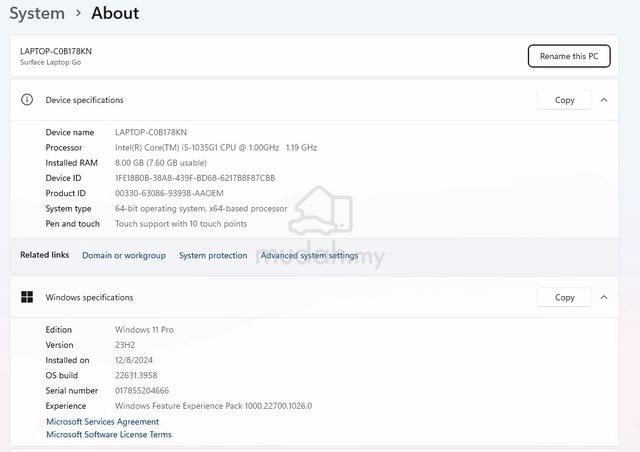
Task: Select the Surface Laptop Go model text
Action: coord(50,62)
